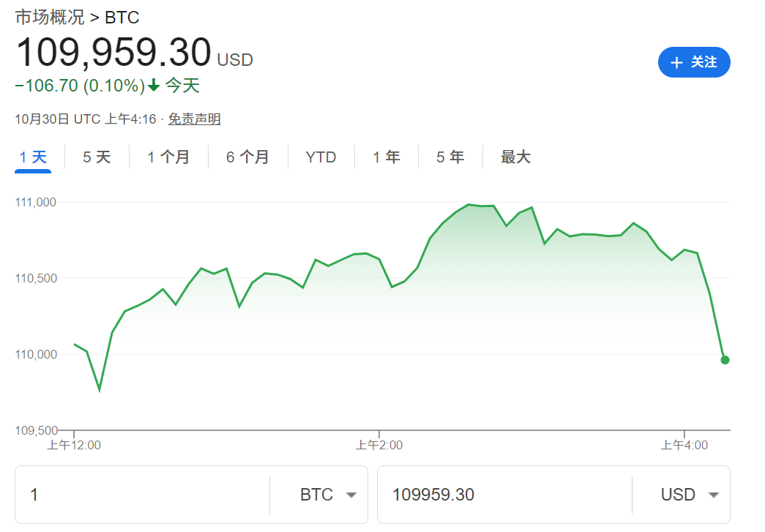The image size is (765, 532).
Task: Open the 最大 chart range
Action: point(515,157)
